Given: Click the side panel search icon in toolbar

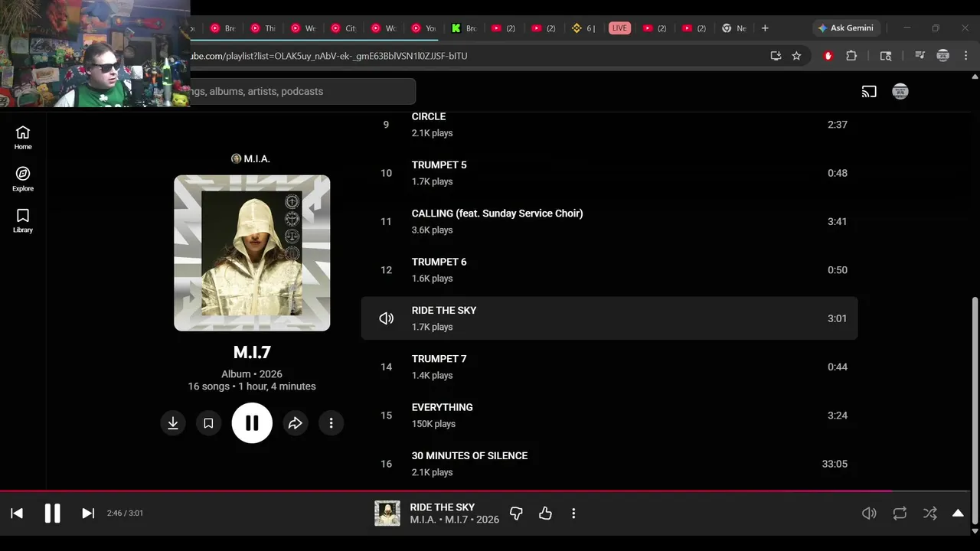Looking at the screenshot, I should click(x=886, y=56).
